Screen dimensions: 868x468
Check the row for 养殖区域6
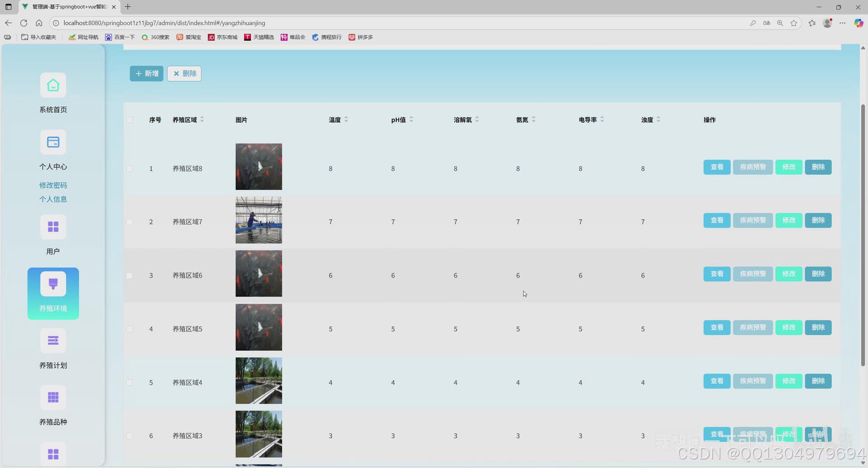click(129, 276)
